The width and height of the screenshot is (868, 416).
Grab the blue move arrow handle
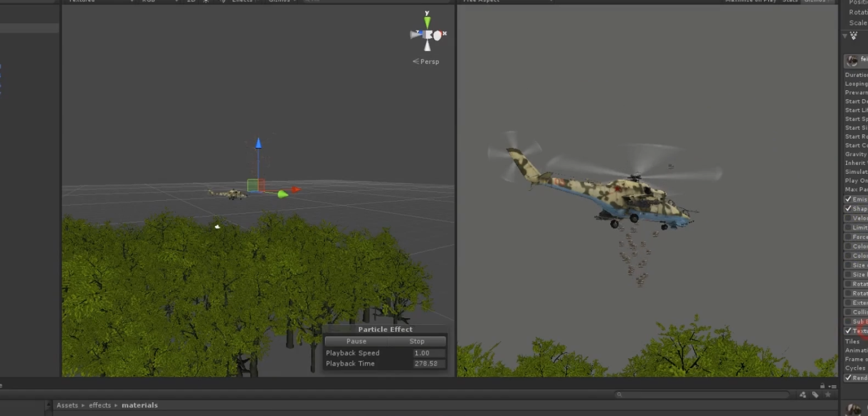point(258,143)
